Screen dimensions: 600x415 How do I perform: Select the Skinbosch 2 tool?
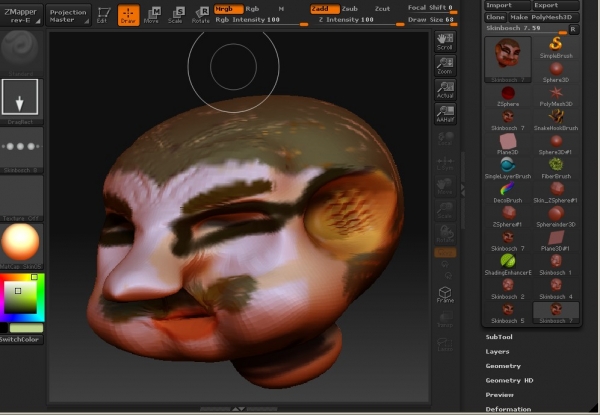508,289
